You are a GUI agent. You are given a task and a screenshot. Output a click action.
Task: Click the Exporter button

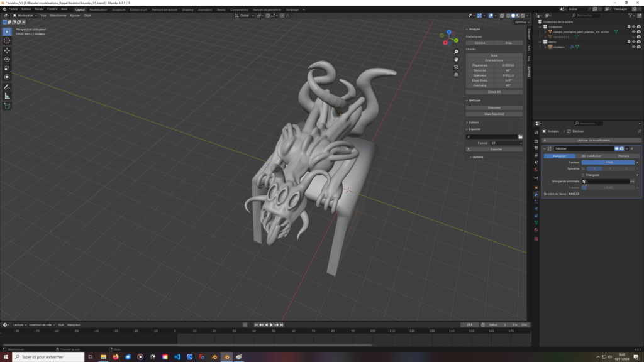(x=494, y=150)
